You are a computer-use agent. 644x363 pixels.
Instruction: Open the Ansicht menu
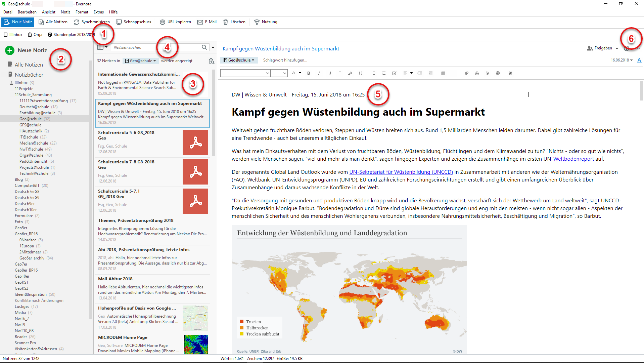point(49,12)
